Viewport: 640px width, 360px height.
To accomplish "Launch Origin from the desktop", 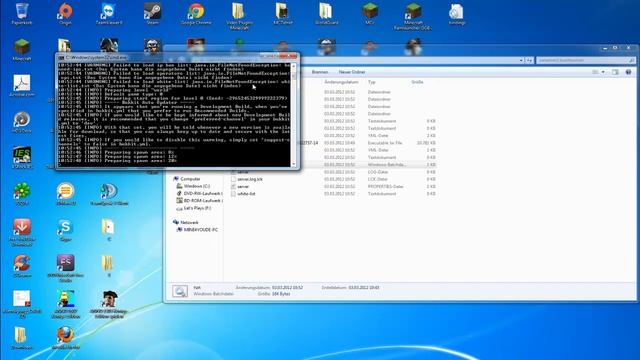I will pos(65,13).
